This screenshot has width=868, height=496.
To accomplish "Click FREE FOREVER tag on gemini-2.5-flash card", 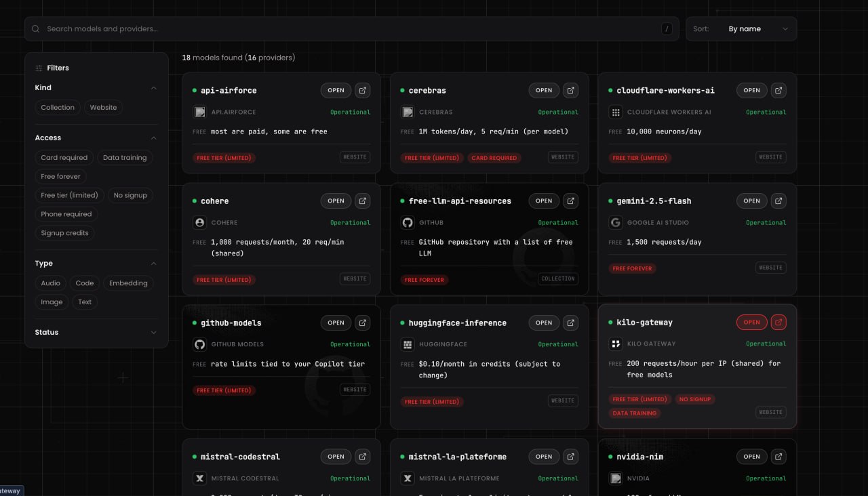I will click(x=632, y=268).
